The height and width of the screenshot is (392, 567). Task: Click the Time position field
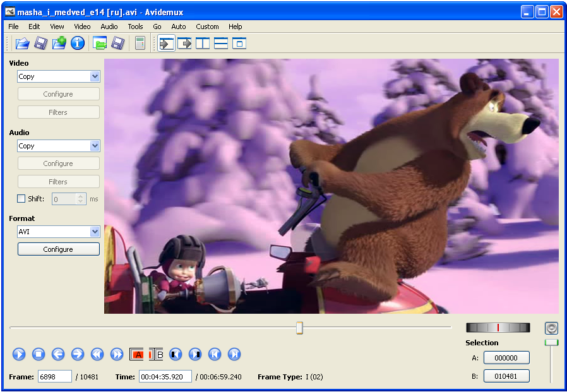(165, 377)
